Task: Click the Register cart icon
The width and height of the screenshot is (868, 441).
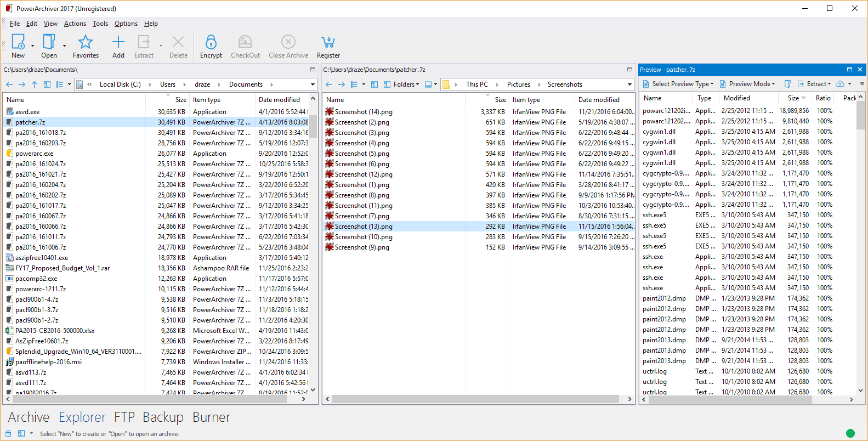Action: tap(328, 42)
